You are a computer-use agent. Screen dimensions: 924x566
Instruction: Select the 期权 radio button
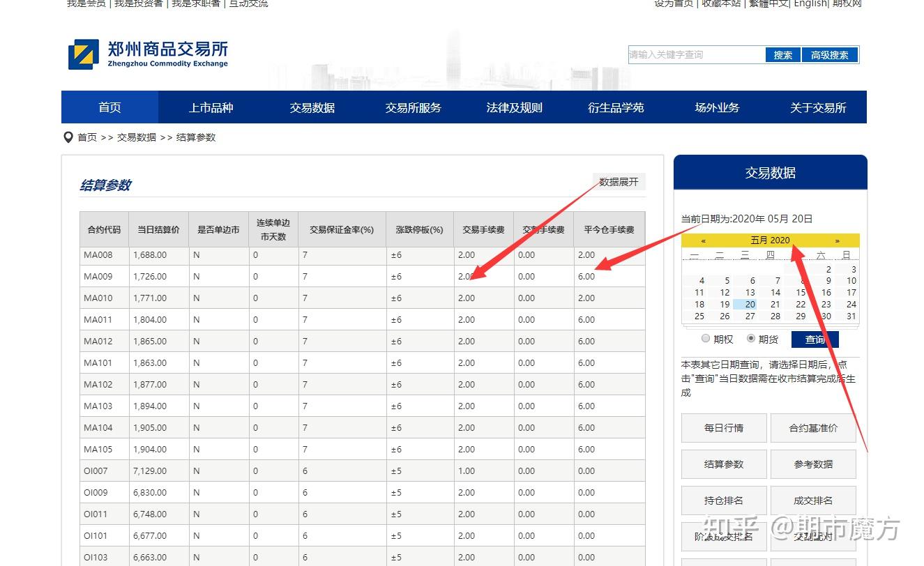click(x=706, y=338)
